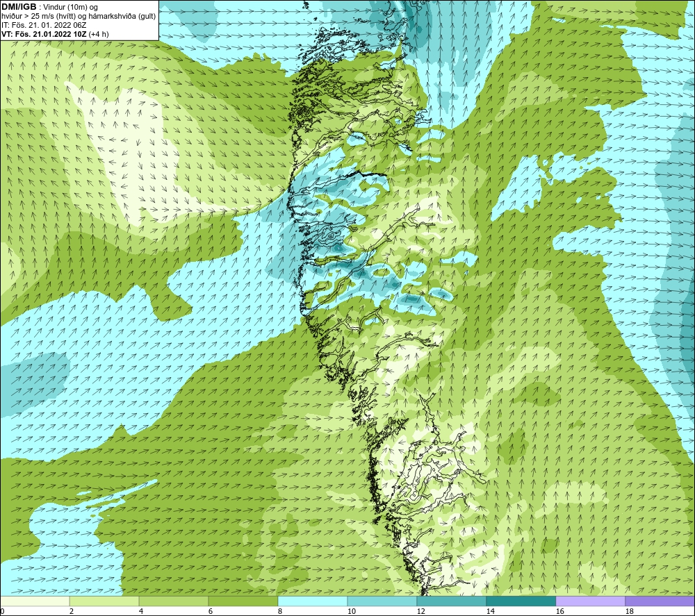Click the legend scale label '18'

click(x=629, y=611)
